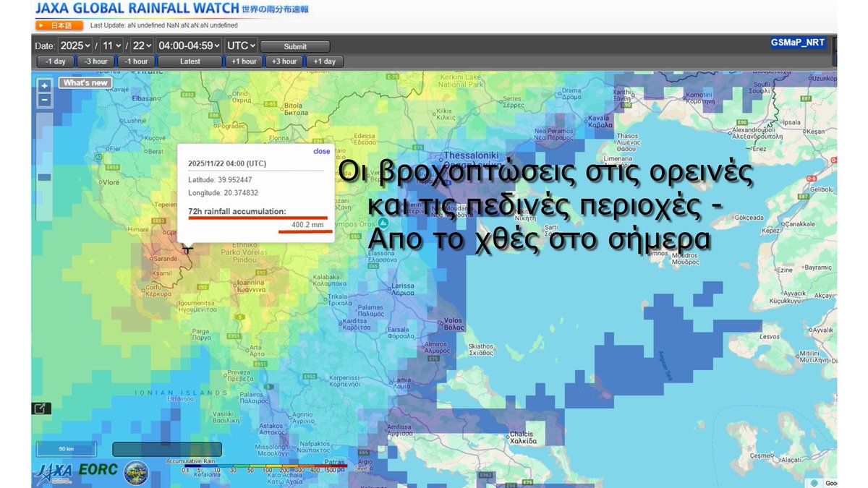Click Longitude: 20.374832 text

(x=223, y=193)
